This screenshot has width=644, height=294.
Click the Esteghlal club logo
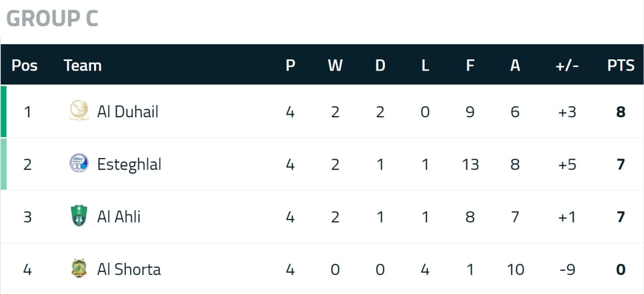(78, 164)
